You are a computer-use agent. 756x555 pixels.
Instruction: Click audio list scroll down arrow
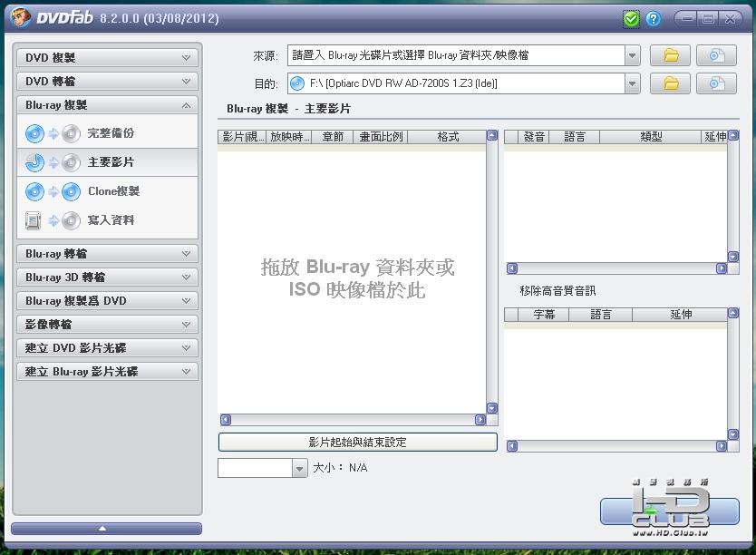(733, 257)
